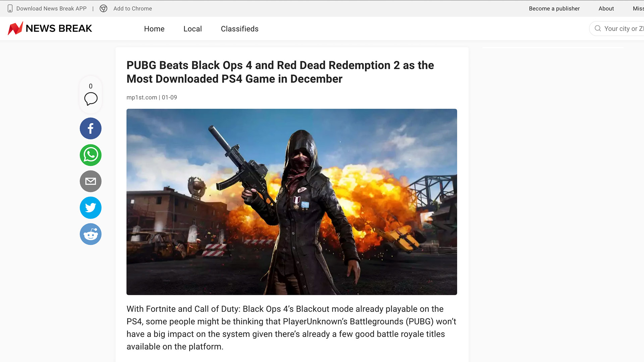Open Become a publisher link
The image size is (644, 362).
coord(554,8)
